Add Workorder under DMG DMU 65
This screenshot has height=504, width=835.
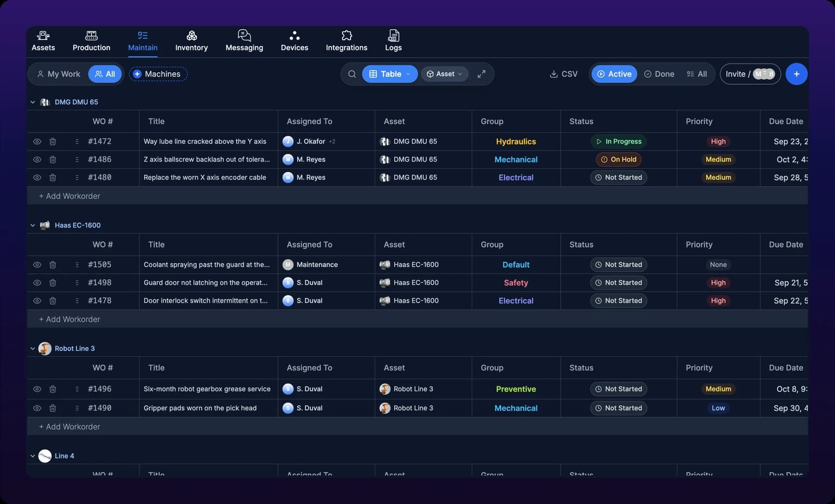click(70, 196)
